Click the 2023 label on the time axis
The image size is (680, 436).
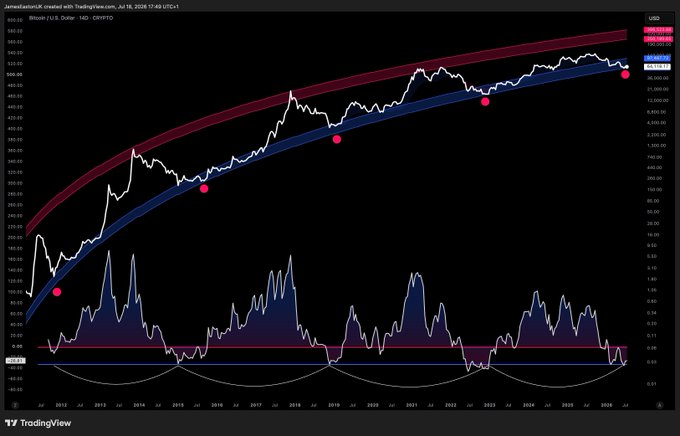pos(490,405)
